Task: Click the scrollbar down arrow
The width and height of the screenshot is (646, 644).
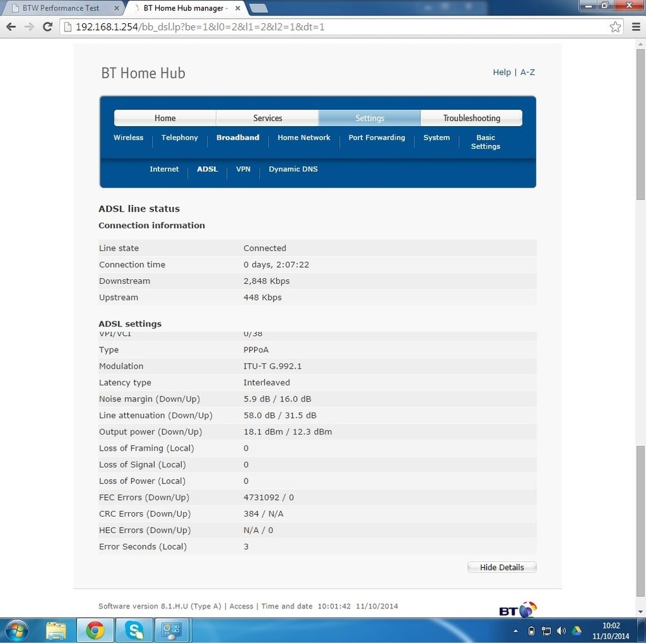Action: coord(641,612)
